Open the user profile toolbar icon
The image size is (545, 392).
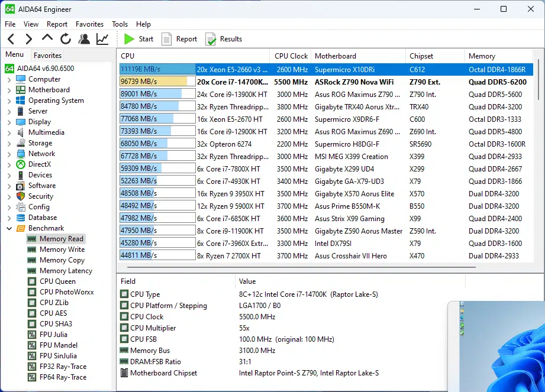click(84, 39)
